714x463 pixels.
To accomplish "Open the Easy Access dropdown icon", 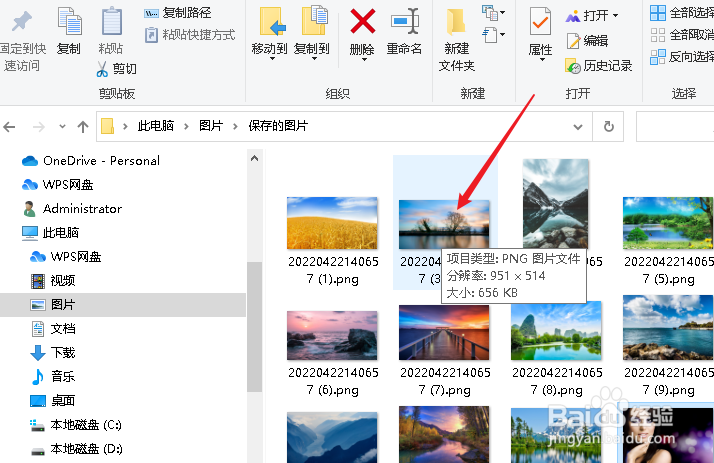I will click(494, 35).
